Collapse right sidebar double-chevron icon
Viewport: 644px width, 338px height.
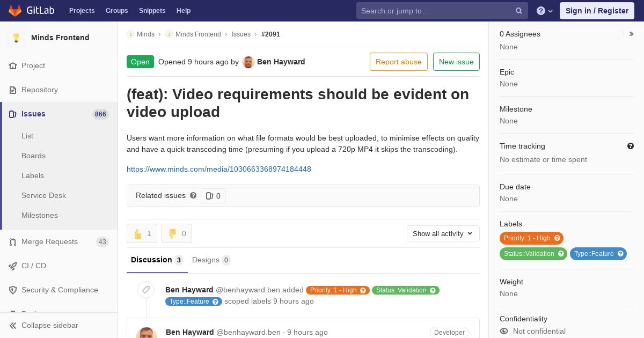click(x=632, y=34)
